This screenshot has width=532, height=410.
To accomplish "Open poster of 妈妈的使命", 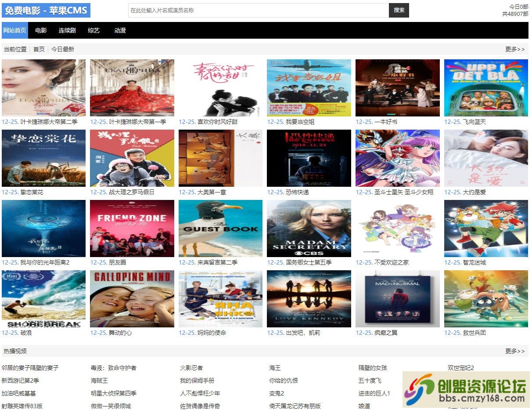I will 221,299.
